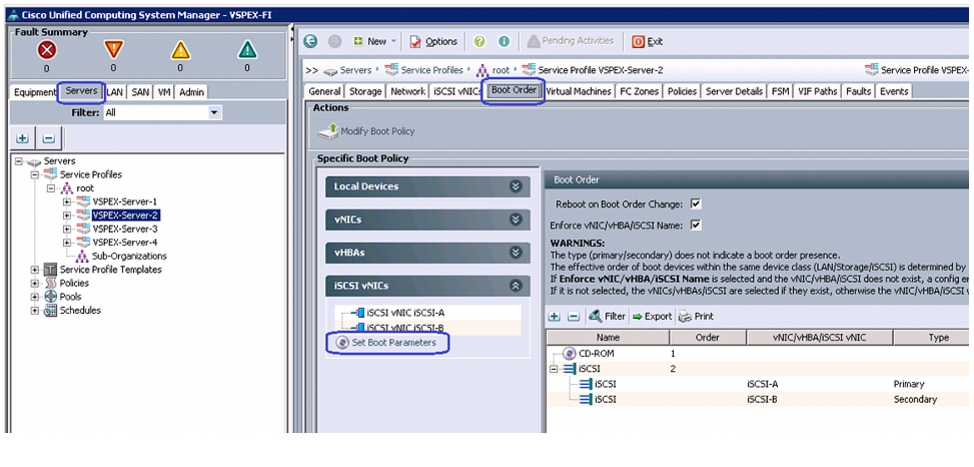
Task: Click minus icon above boot order table
Action: click(573, 317)
